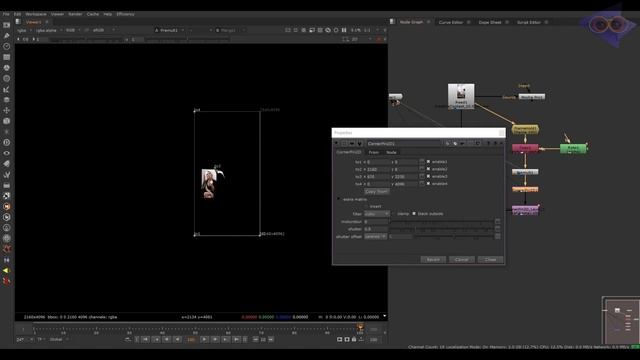Open the Channel nodes toolbar icon
Viewport: 640px width, 360px height.
click(x=7, y=57)
